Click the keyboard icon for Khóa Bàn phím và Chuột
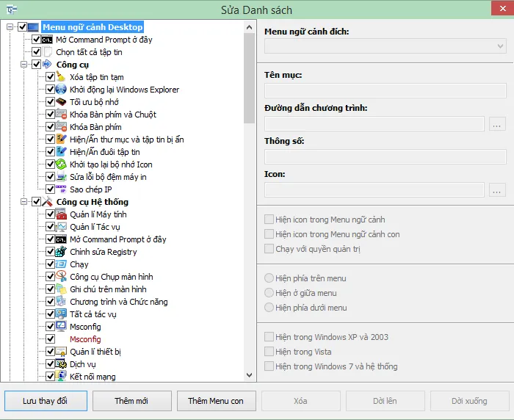Image resolution: width=514 pixels, height=420 pixels. pyautogui.click(x=61, y=114)
